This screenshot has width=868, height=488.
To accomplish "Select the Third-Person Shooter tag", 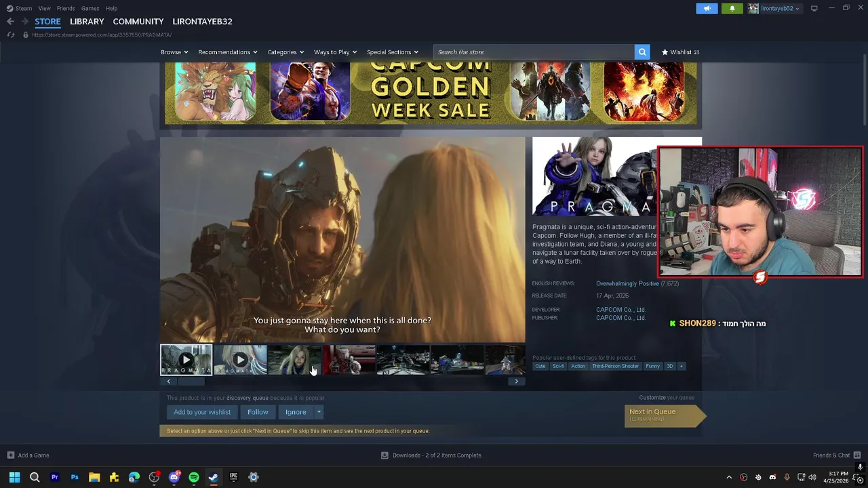I will point(615,366).
